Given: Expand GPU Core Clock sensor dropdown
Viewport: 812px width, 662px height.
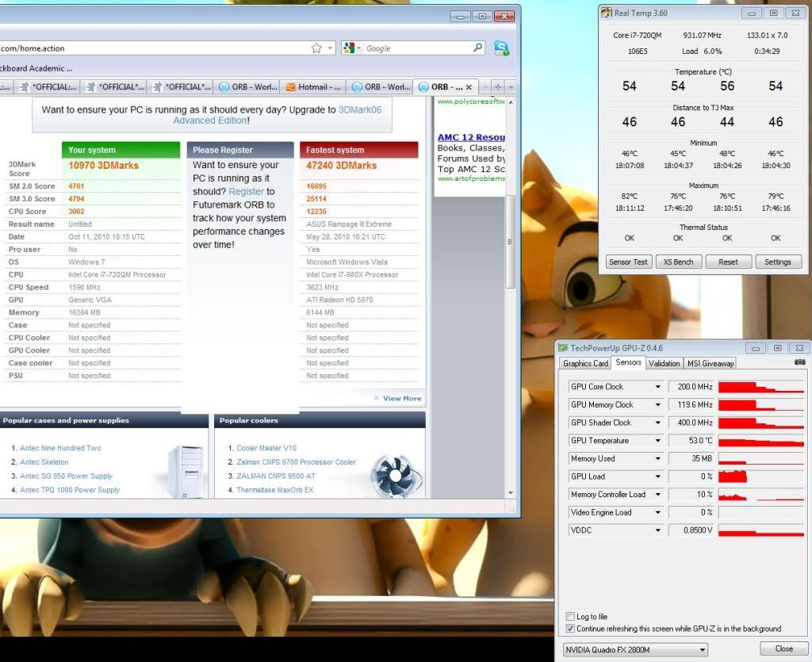Looking at the screenshot, I should click(x=657, y=387).
